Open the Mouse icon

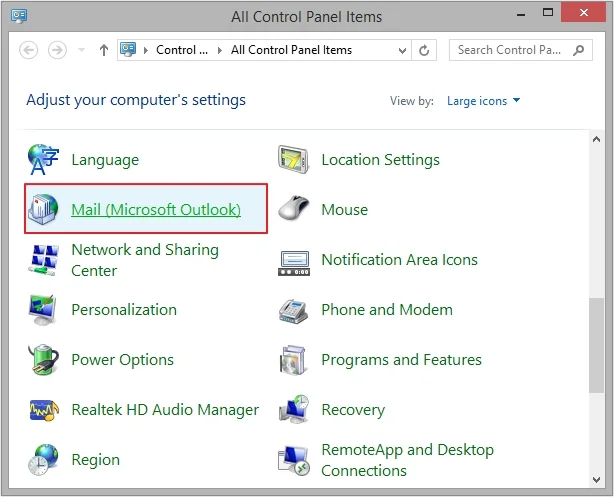pos(293,208)
